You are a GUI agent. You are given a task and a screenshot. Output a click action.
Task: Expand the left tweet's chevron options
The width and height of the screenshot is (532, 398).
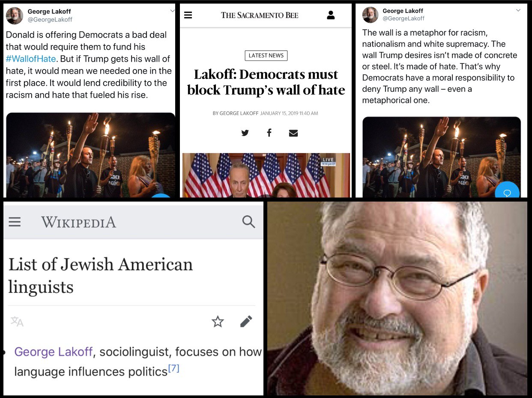(x=172, y=10)
